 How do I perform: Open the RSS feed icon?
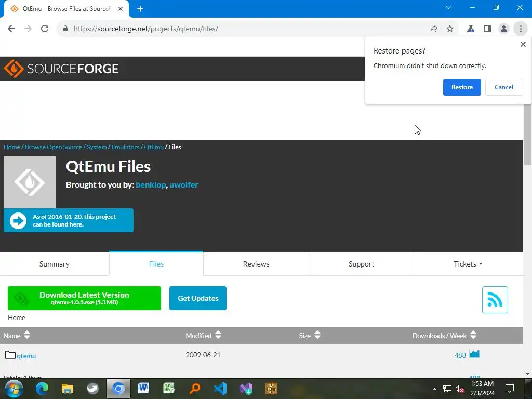tap(495, 300)
